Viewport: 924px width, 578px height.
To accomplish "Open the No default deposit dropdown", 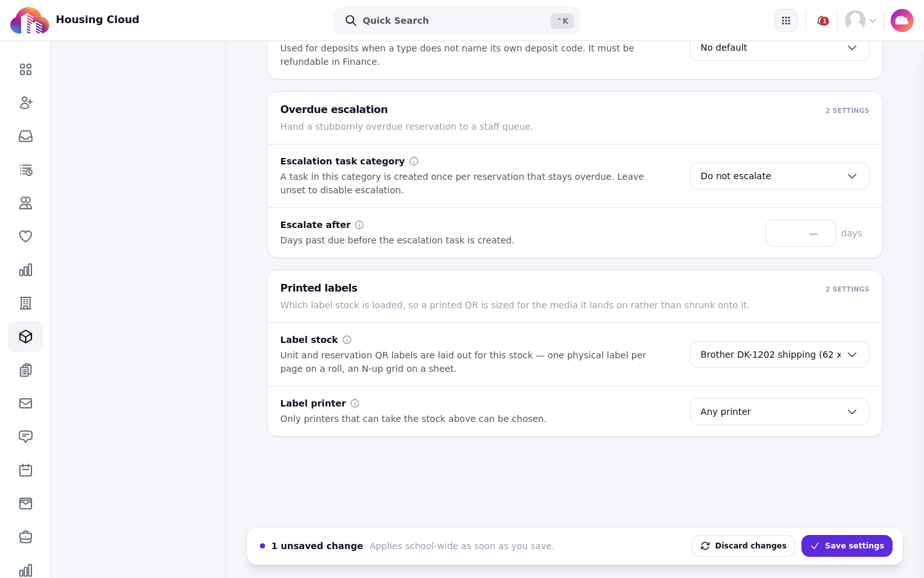I will (780, 51).
